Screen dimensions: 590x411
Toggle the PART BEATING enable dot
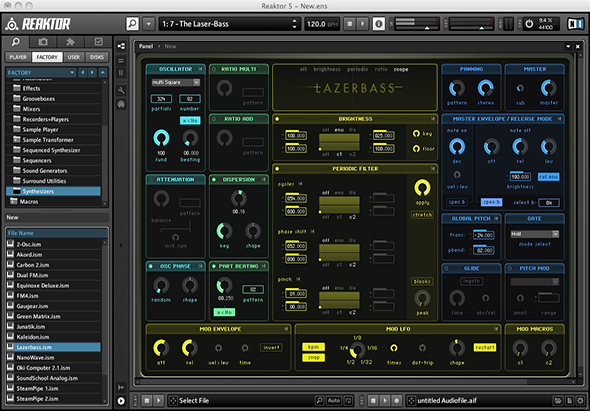(x=214, y=266)
